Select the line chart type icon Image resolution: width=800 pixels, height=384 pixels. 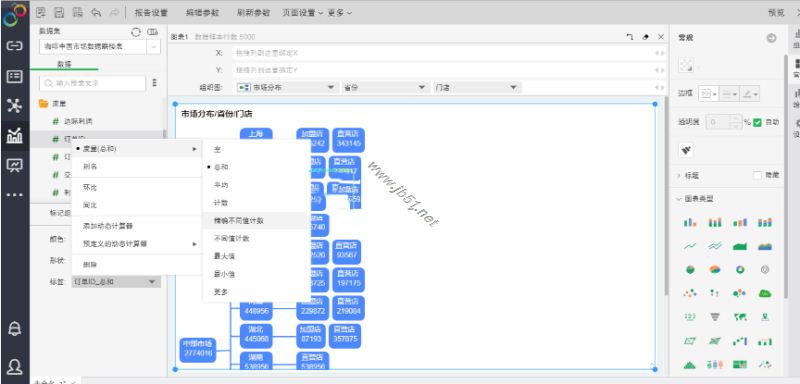[690, 246]
